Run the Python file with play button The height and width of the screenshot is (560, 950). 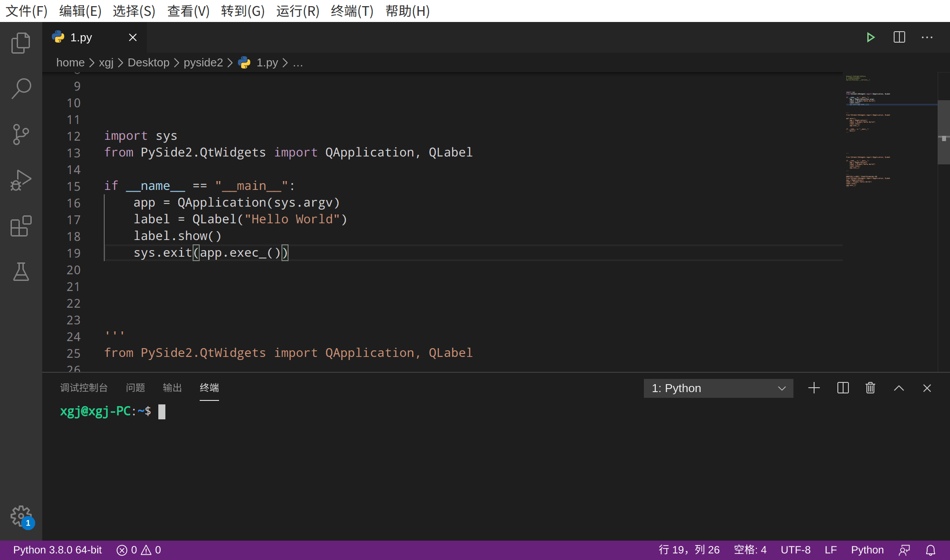click(x=870, y=37)
